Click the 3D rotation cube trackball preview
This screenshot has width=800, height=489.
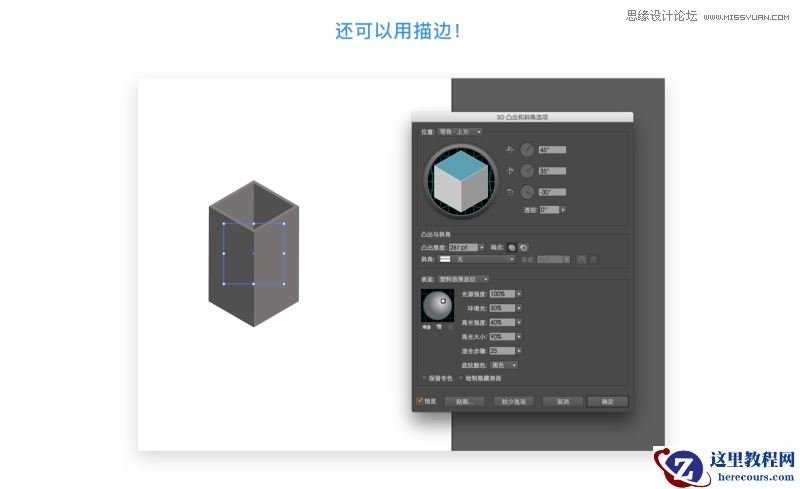click(x=462, y=181)
